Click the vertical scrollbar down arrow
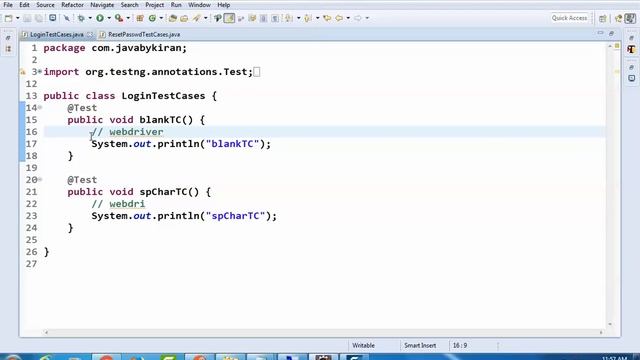This screenshot has height=360, width=640. click(610, 324)
